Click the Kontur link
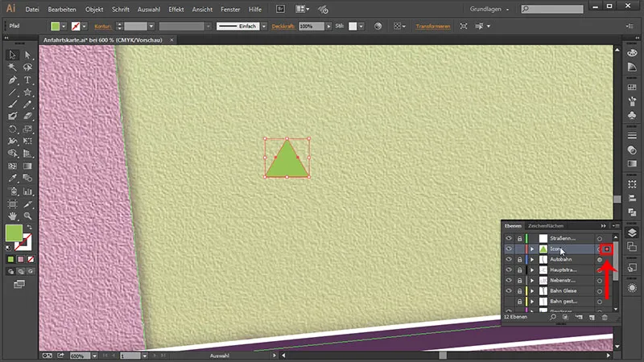Viewport: 644px width, 362px height. (103, 27)
